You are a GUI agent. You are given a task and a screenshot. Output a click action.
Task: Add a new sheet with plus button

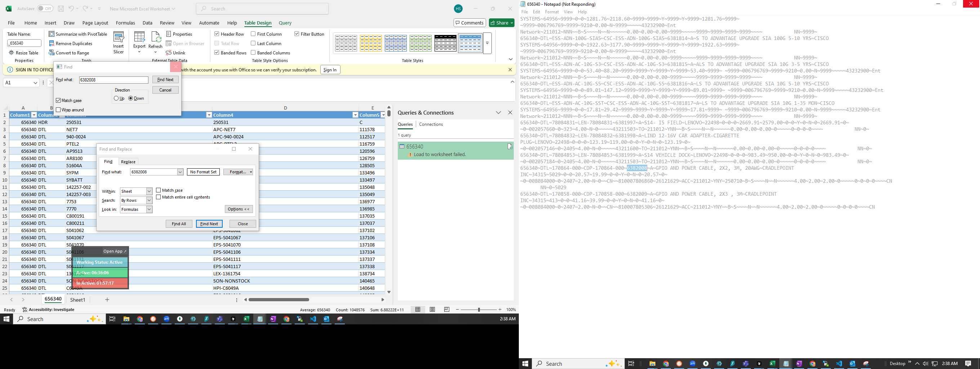(x=107, y=300)
